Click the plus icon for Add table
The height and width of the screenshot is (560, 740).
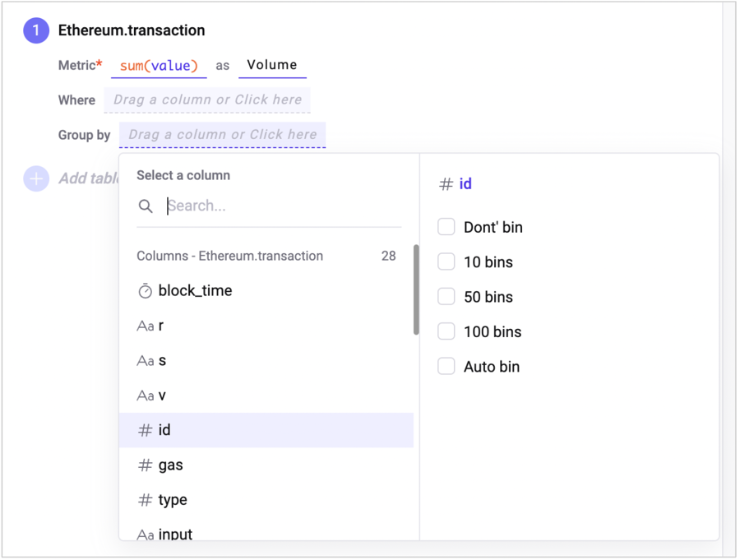click(36, 178)
